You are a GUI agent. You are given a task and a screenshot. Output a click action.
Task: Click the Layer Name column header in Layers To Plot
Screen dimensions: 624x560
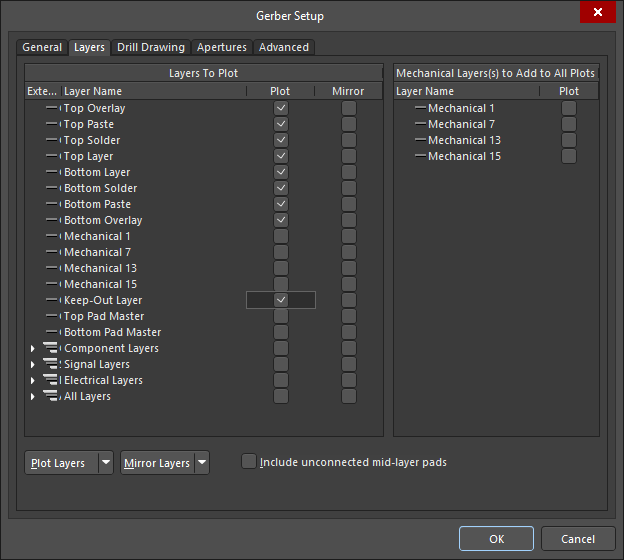tap(154, 92)
